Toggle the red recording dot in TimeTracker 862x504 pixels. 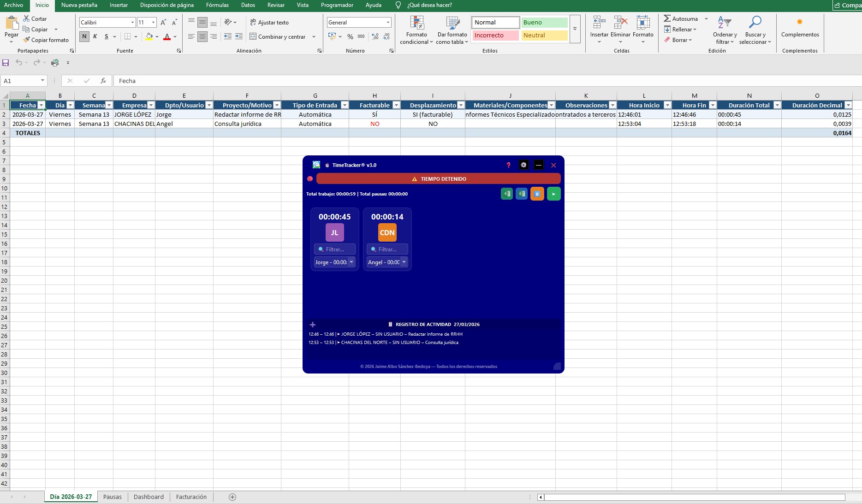[x=309, y=178]
